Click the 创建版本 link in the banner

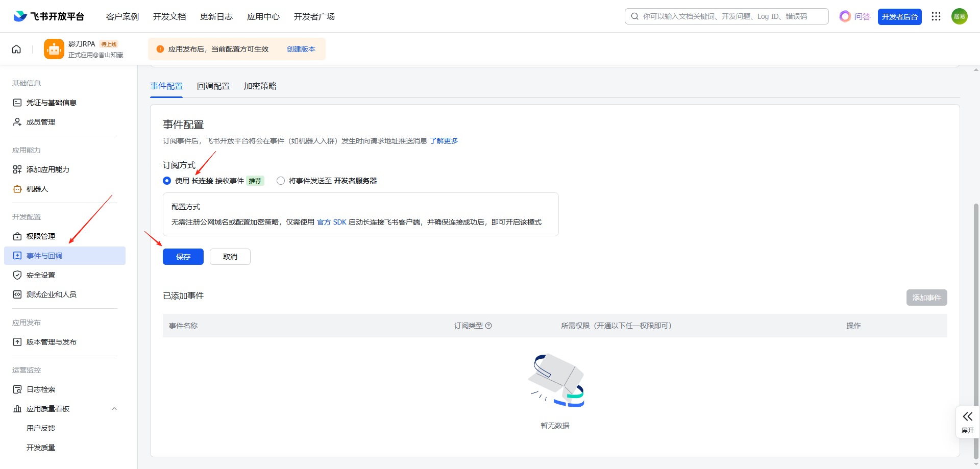[x=301, y=49]
